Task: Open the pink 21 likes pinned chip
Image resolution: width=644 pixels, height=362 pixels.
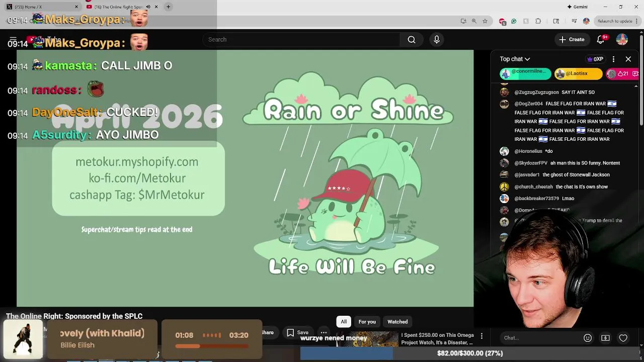Action: pos(622,74)
